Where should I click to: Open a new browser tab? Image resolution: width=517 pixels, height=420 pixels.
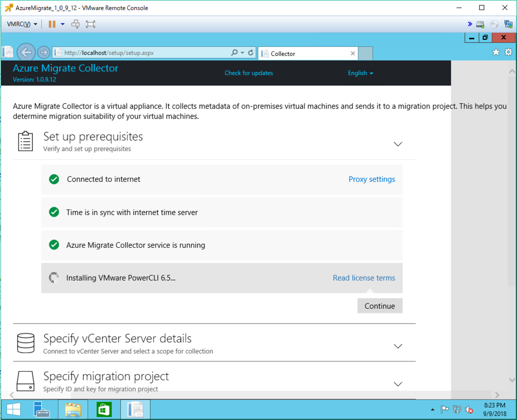(x=366, y=54)
